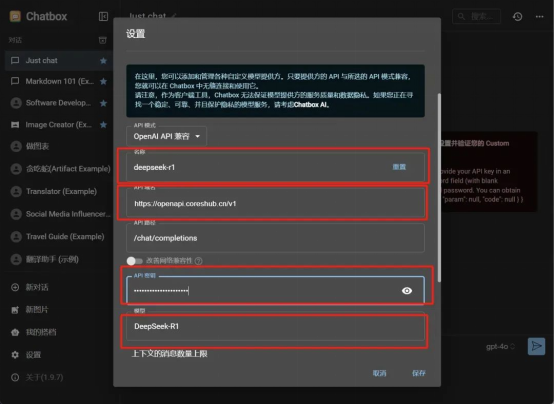Toggle the 改善网络兼容性 switch
The height and width of the screenshot is (404, 554).
pos(134,261)
